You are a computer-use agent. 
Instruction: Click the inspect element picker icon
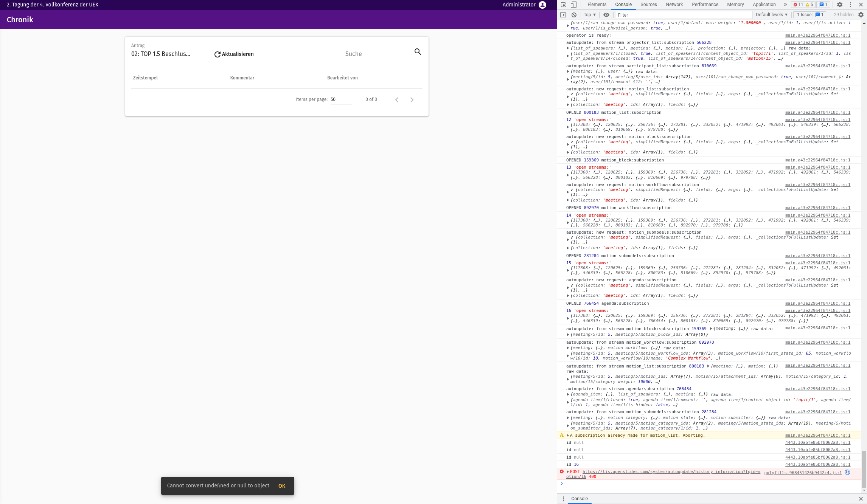[563, 5]
